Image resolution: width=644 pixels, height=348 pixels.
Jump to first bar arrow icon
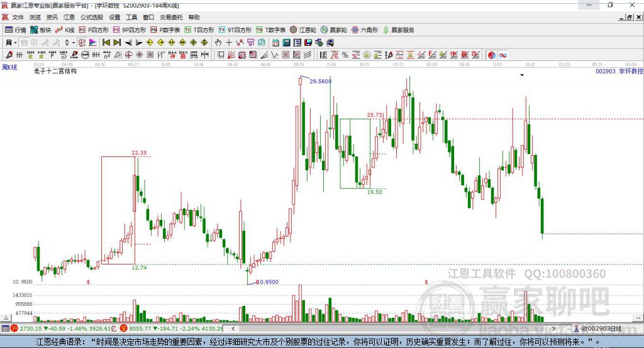[106, 42]
